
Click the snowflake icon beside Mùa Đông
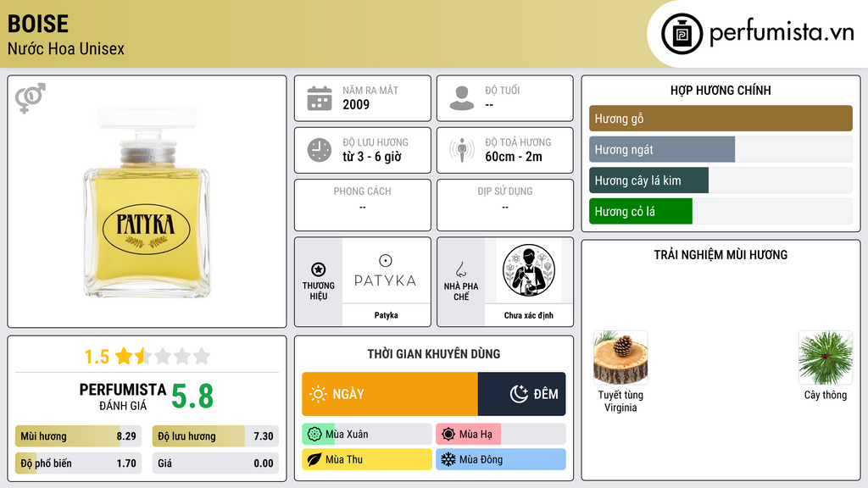448,459
